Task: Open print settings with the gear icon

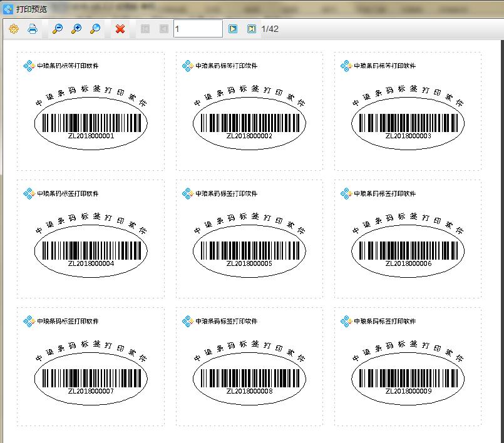Action: [14, 29]
